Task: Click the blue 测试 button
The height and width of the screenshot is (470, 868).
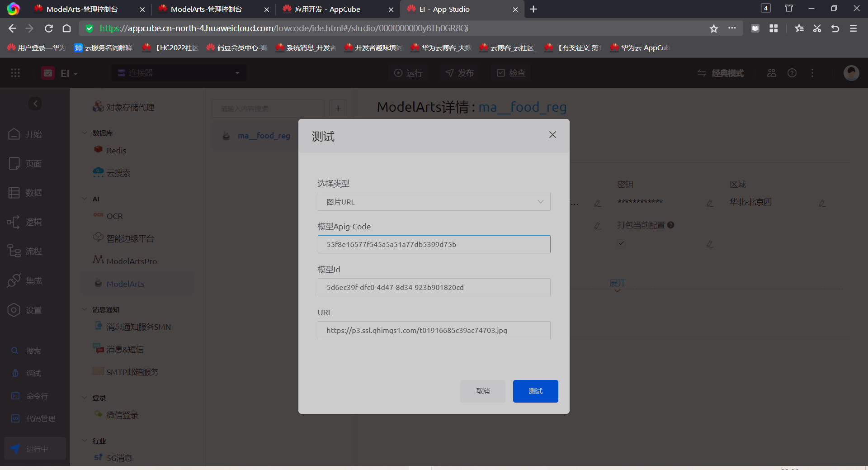Action: [536, 391]
